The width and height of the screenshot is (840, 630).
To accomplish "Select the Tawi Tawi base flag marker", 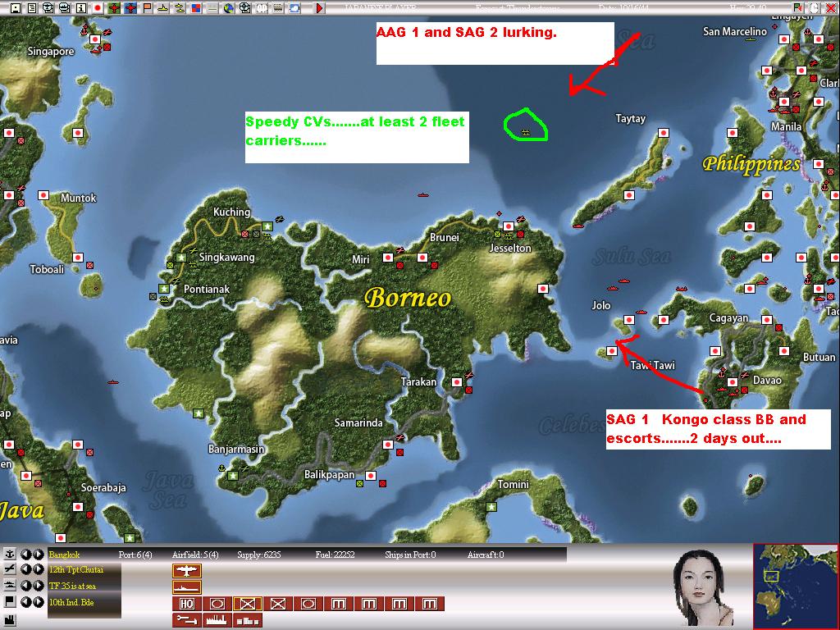I will [x=612, y=351].
